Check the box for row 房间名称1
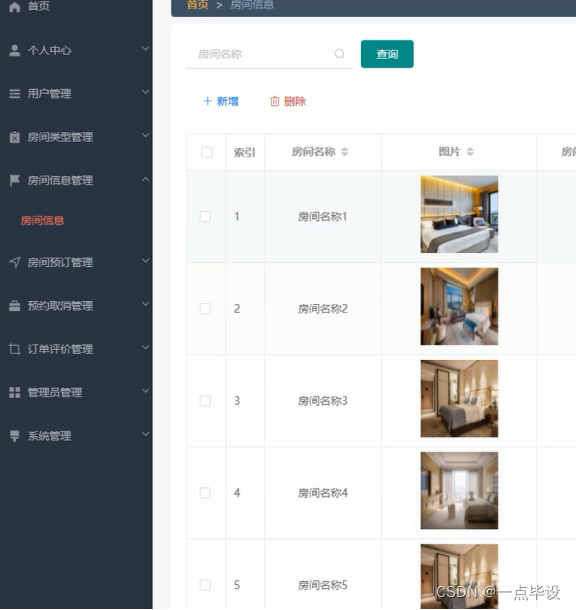The width and height of the screenshot is (576, 610). point(205,216)
